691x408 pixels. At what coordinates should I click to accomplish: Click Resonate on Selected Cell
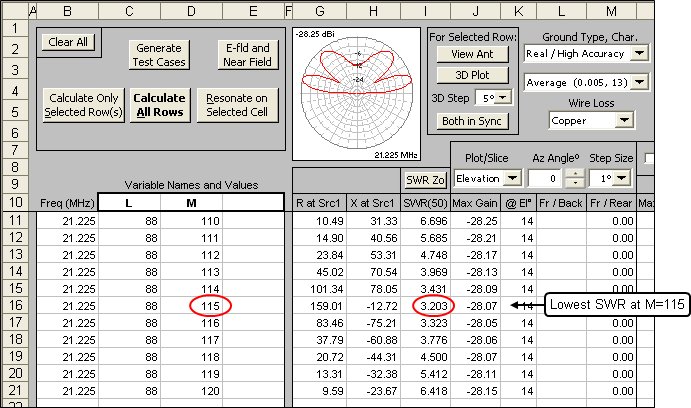(237, 104)
